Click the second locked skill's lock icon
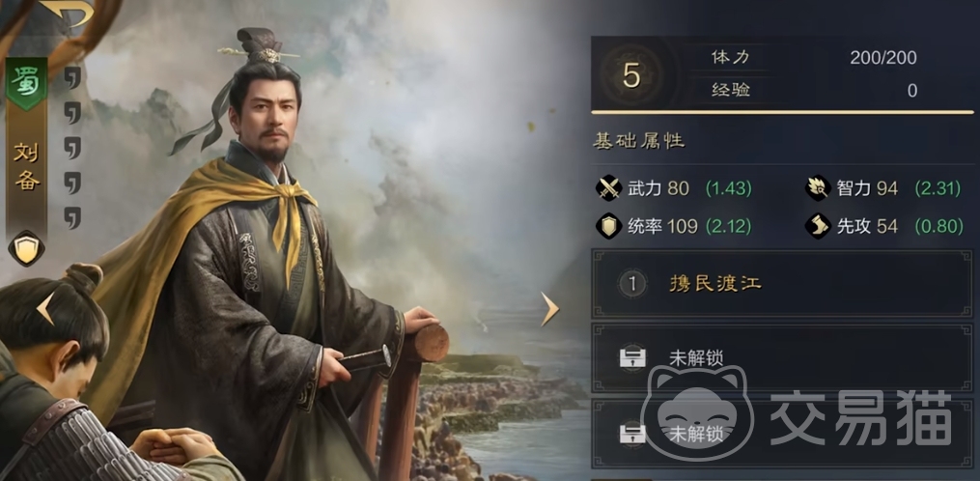This screenshot has width=980, height=481. point(631,434)
